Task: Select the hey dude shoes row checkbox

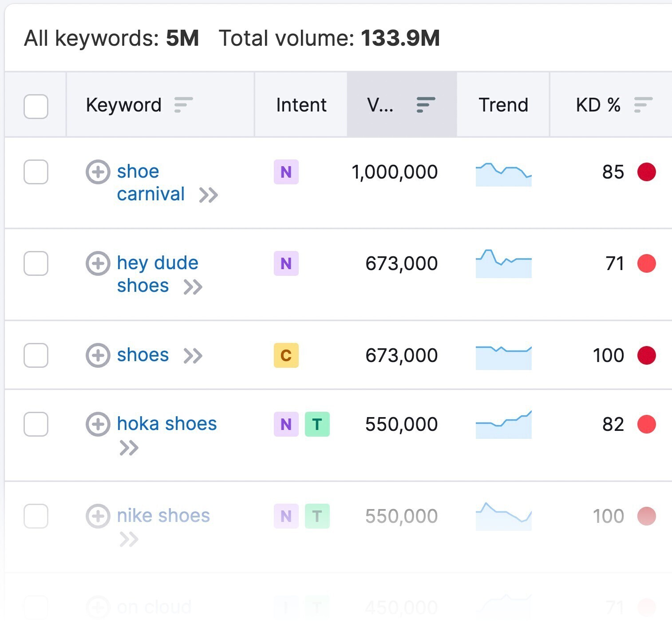Action: coord(36,263)
